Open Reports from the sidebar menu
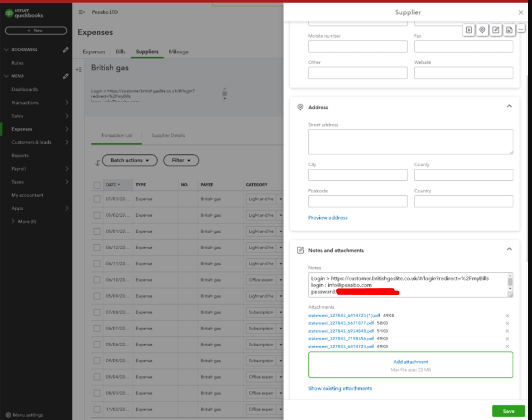Image resolution: width=532 pixels, height=420 pixels. (20, 155)
